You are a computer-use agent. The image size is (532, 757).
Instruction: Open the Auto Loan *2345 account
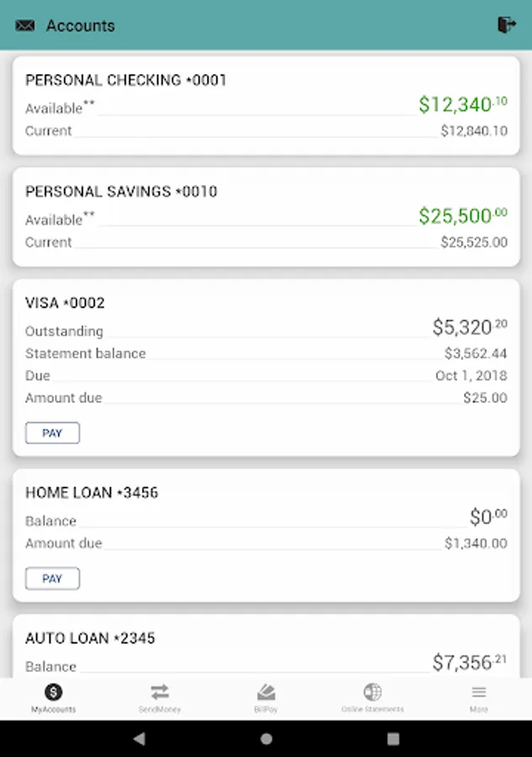pyautogui.click(x=90, y=638)
